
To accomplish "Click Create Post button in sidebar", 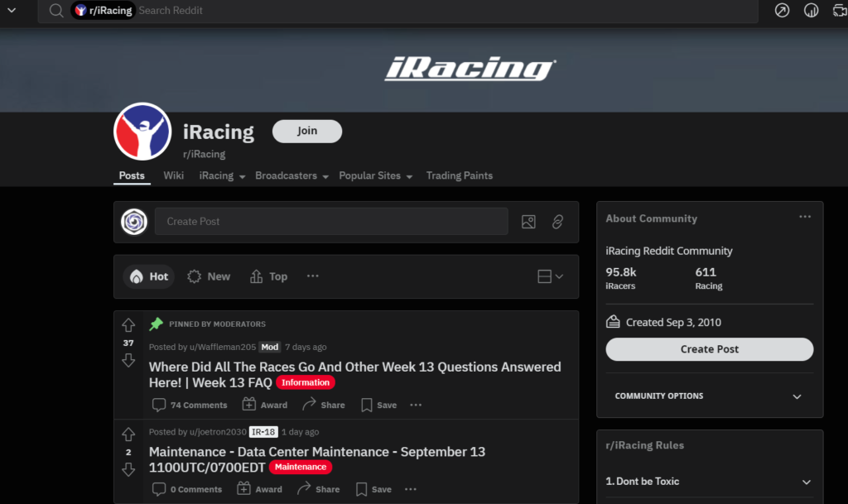I will point(709,349).
